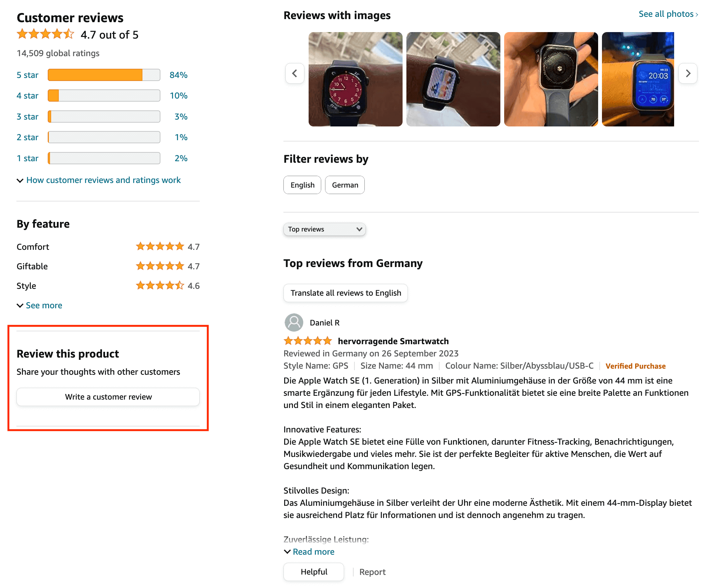Expand How customer reviews and ratings work
The height and width of the screenshot is (586, 728).
[x=103, y=180]
